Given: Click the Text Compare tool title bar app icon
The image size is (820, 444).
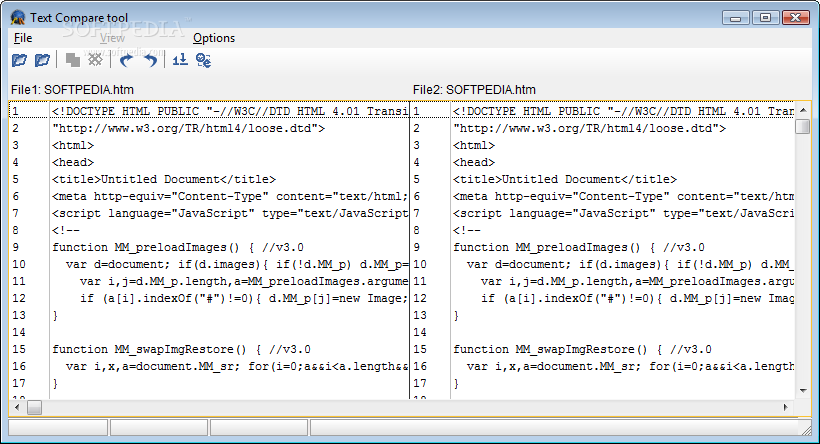Looking at the screenshot, I should (x=18, y=18).
